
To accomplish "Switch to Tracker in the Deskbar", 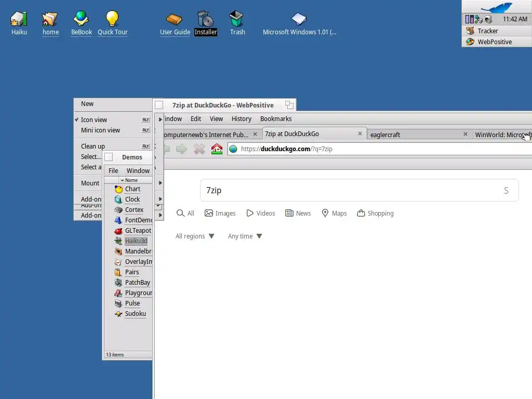I will click(497, 31).
